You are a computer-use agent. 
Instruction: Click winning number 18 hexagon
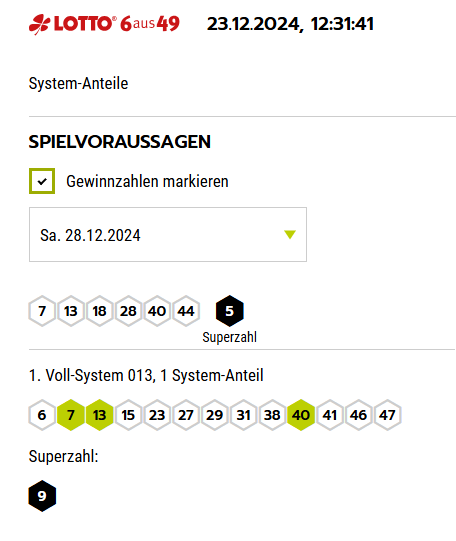pyautogui.click(x=99, y=311)
